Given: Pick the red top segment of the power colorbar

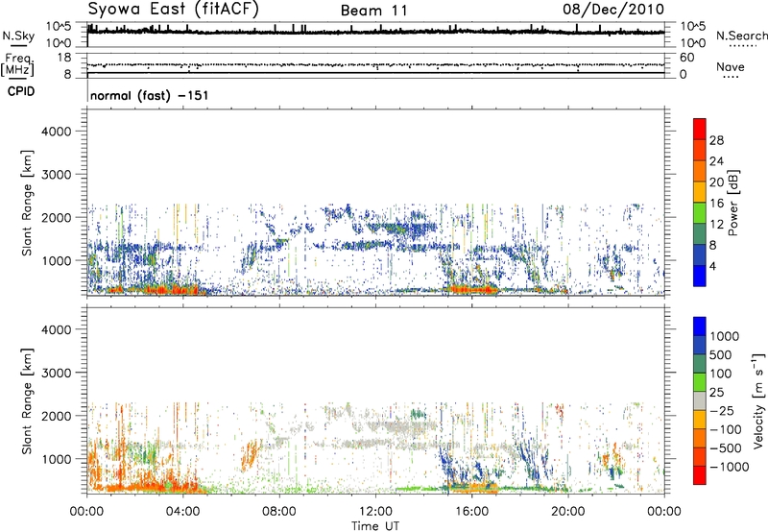Looking at the screenshot, I should (700, 129).
